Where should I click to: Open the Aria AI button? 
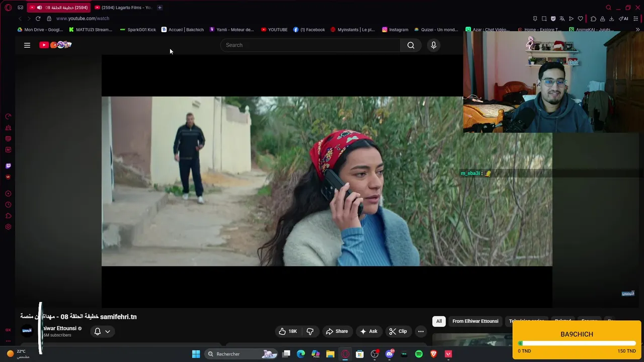[x=623, y=19]
